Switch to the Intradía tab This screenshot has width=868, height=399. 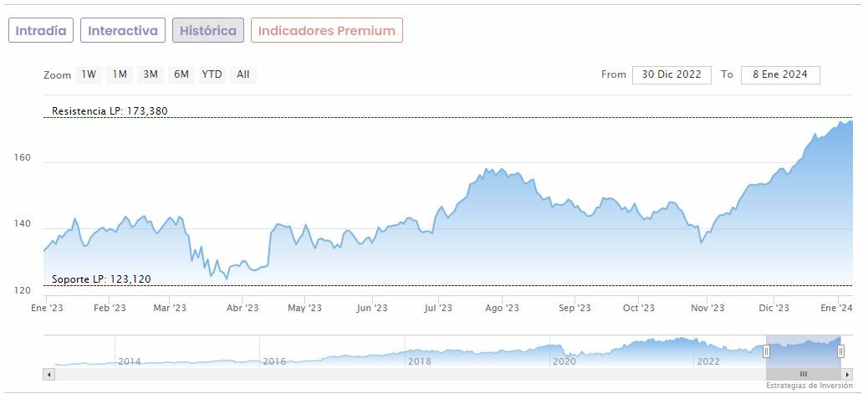[x=41, y=31]
